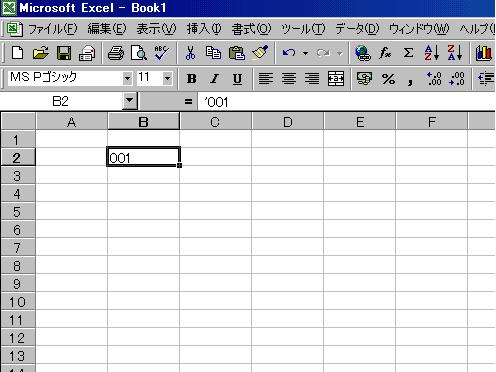The height and width of the screenshot is (372, 496).
Task: Insert function with the fx icon
Action: [385, 53]
